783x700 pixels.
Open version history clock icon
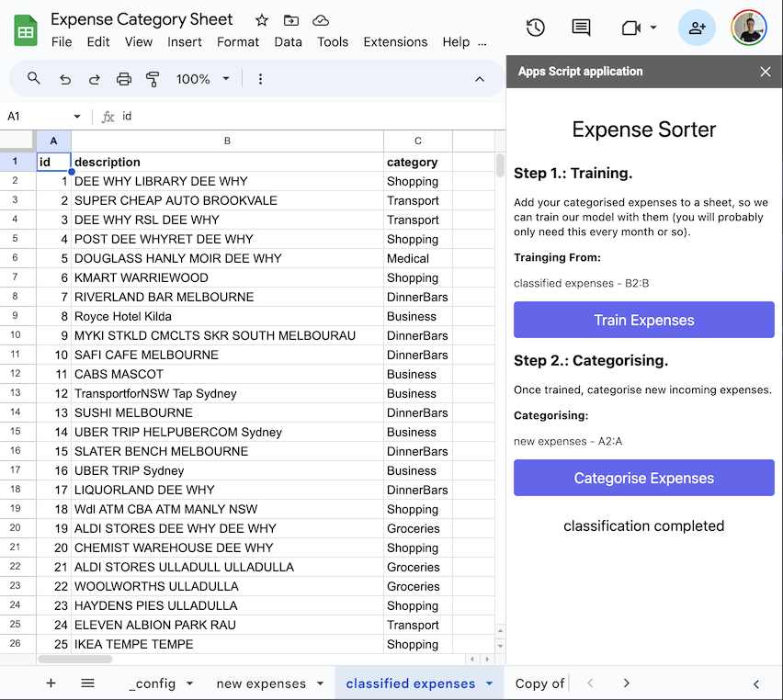coord(535,28)
